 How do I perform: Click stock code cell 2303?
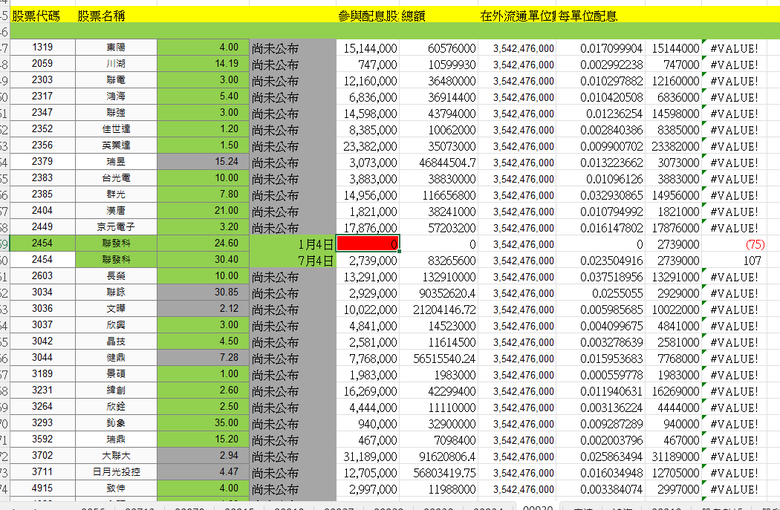coord(43,80)
